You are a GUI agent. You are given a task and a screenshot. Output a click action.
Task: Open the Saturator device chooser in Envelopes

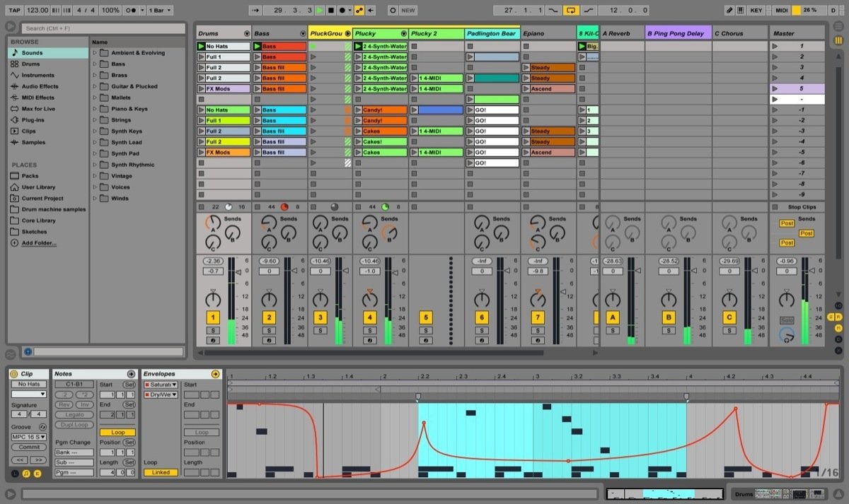(161, 385)
